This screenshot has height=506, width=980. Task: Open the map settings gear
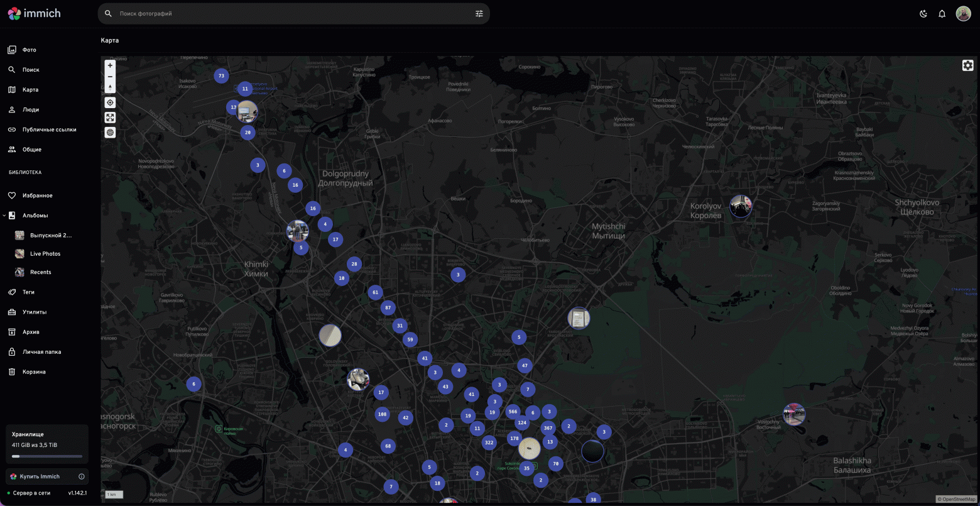pyautogui.click(x=968, y=65)
